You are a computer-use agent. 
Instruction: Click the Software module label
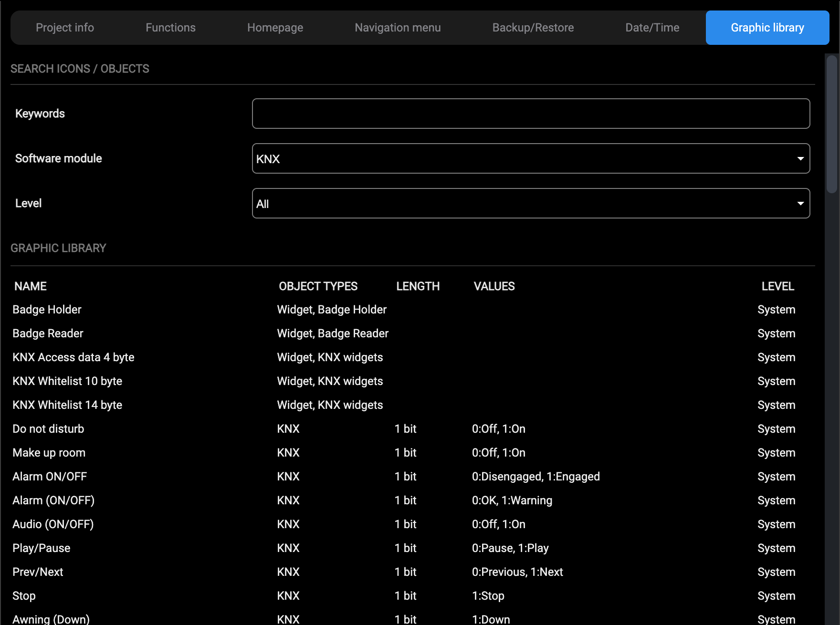click(x=59, y=158)
